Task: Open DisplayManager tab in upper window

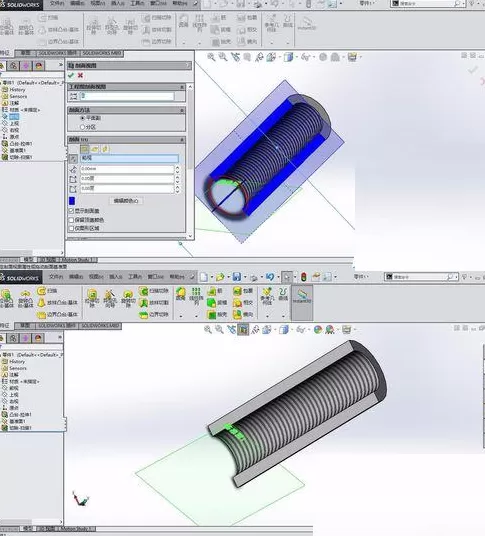Action: [39, 66]
